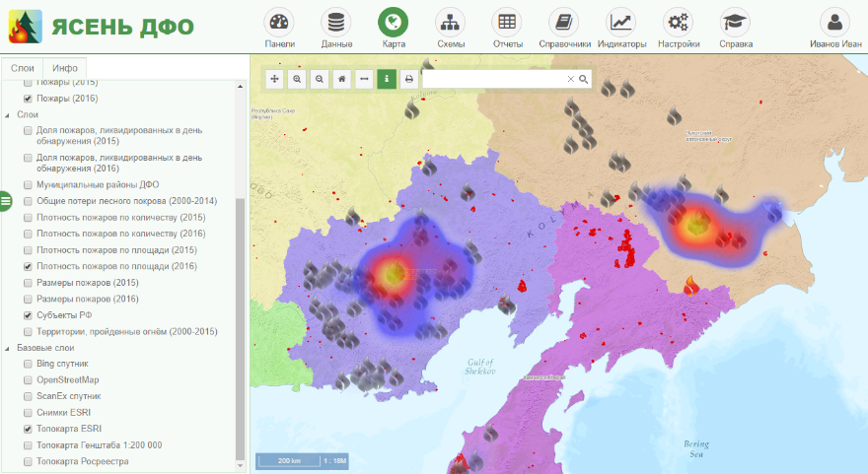Check the OpenStreetMap base layer

coord(28,380)
